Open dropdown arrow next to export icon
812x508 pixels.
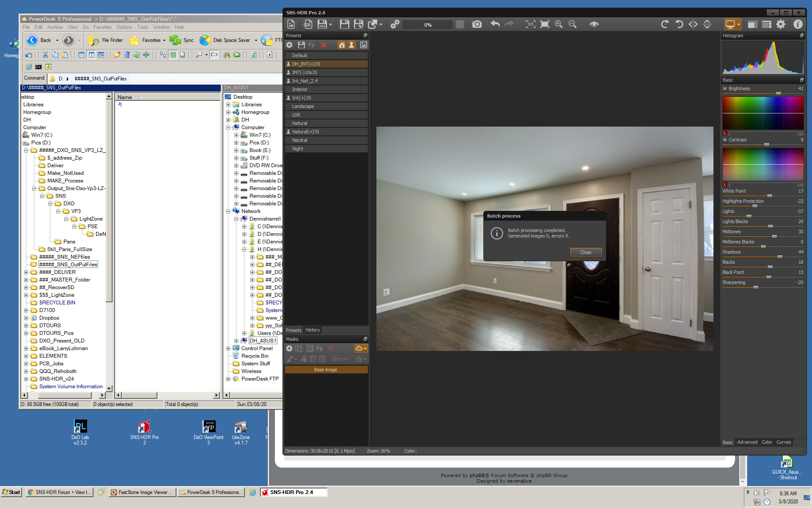coord(381,25)
